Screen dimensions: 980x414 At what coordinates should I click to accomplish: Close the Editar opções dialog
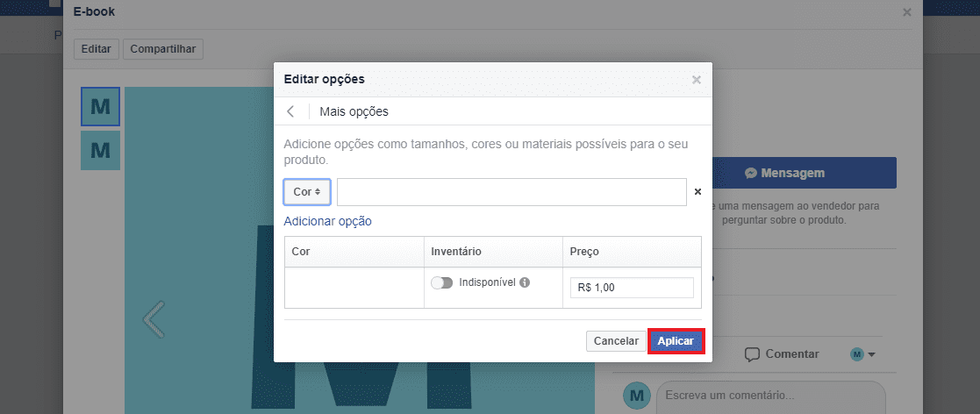697,80
